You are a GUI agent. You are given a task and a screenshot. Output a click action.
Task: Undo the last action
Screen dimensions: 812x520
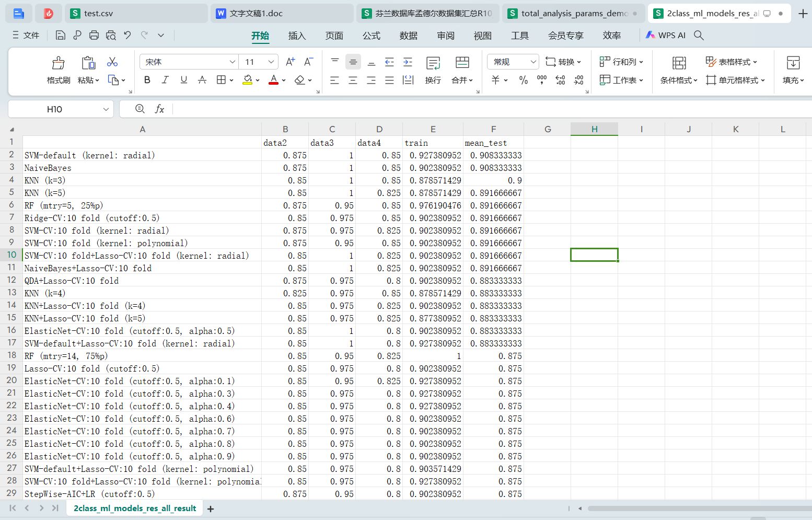point(127,36)
